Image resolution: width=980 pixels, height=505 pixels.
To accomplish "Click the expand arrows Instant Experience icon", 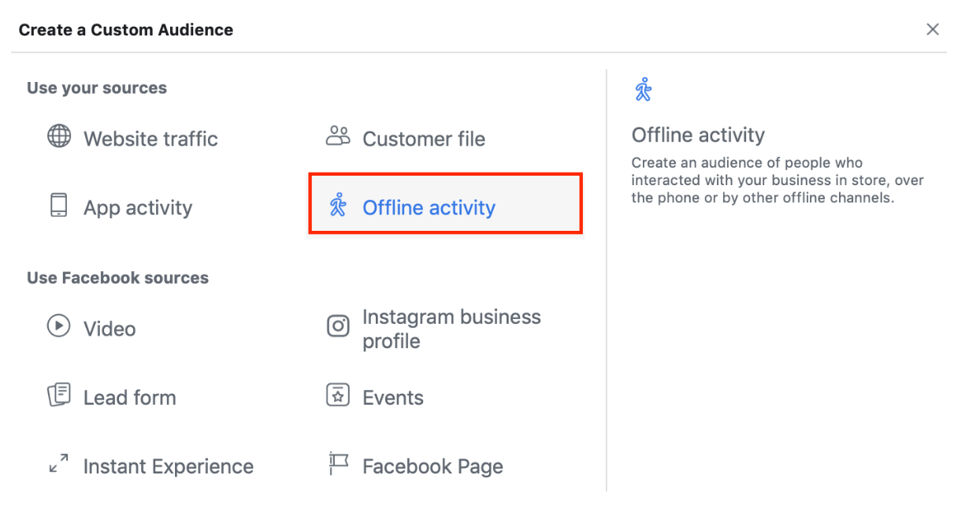I will [59, 465].
